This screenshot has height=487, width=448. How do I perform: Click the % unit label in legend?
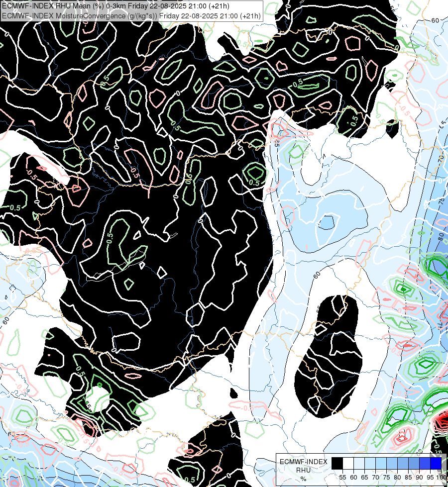coord(303,479)
